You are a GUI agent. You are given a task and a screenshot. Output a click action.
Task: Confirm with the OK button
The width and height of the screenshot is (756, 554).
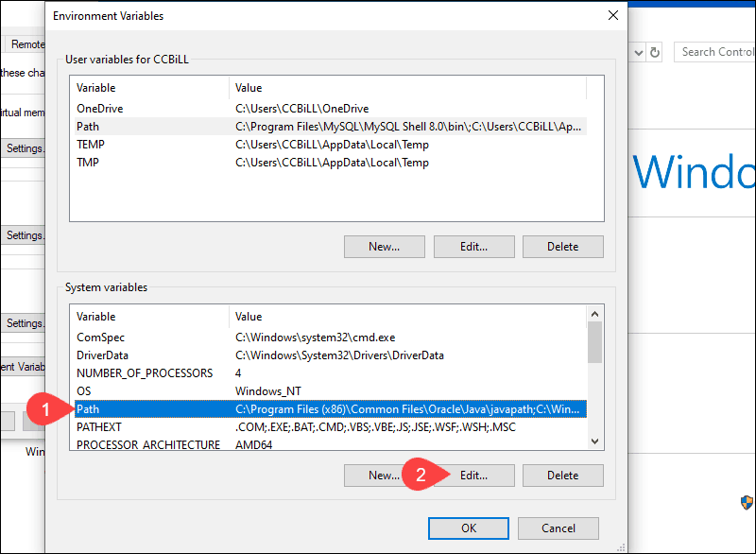pyautogui.click(x=469, y=528)
